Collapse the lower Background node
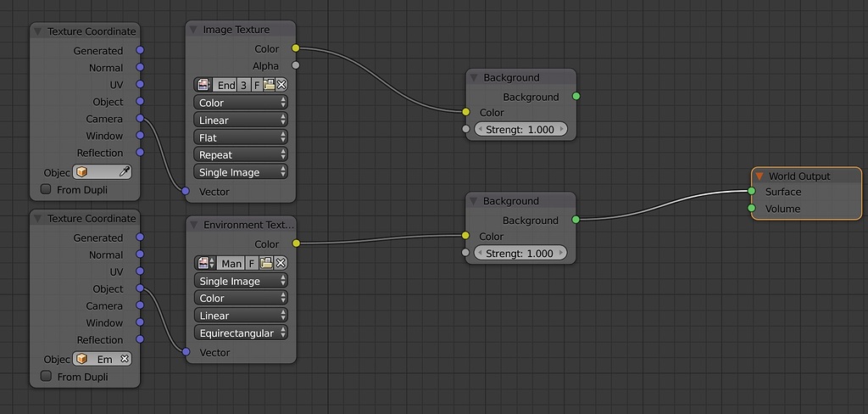 [x=473, y=201]
